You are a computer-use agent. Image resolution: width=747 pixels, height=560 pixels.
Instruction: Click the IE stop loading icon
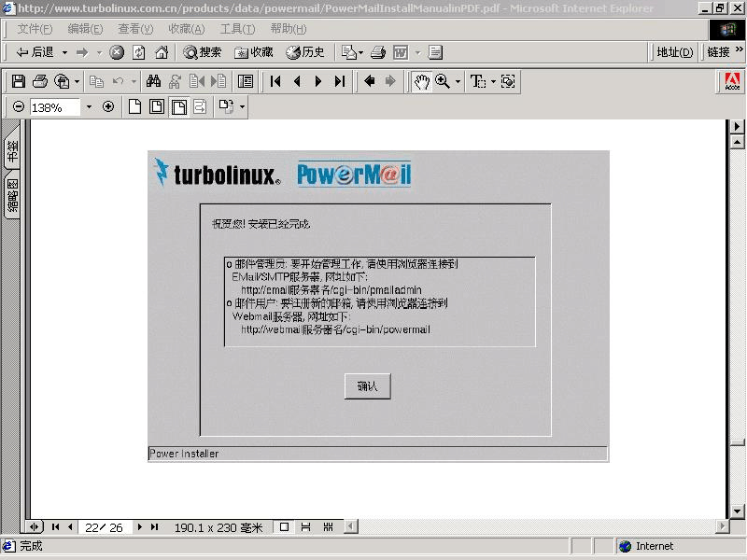click(x=117, y=52)
